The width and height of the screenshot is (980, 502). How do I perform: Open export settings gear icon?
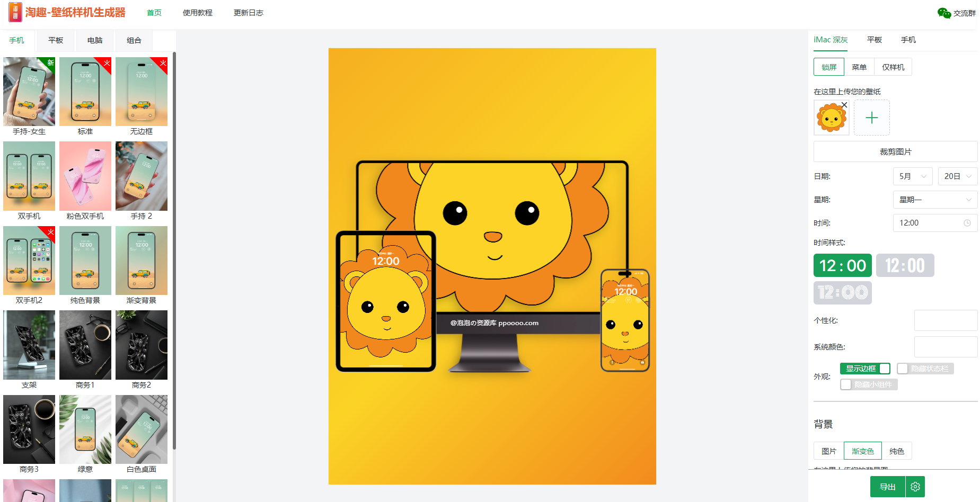pyautogui.click(x=915, y=487)
